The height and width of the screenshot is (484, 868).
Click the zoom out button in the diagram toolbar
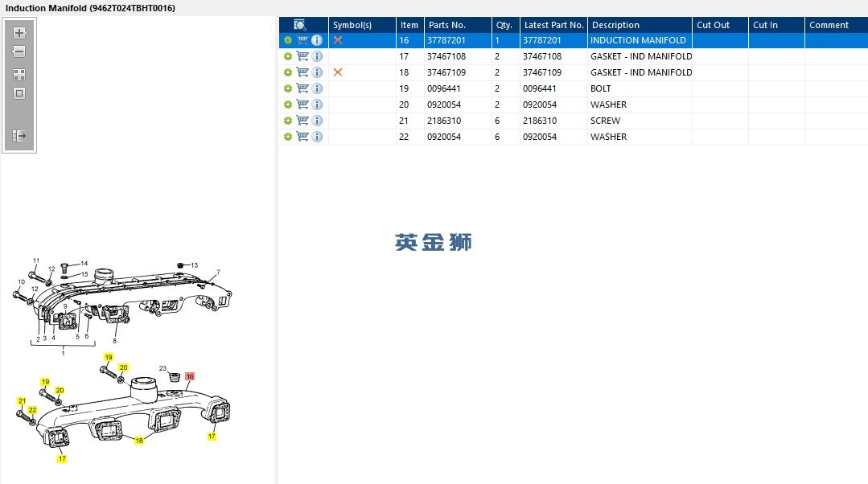19,51
